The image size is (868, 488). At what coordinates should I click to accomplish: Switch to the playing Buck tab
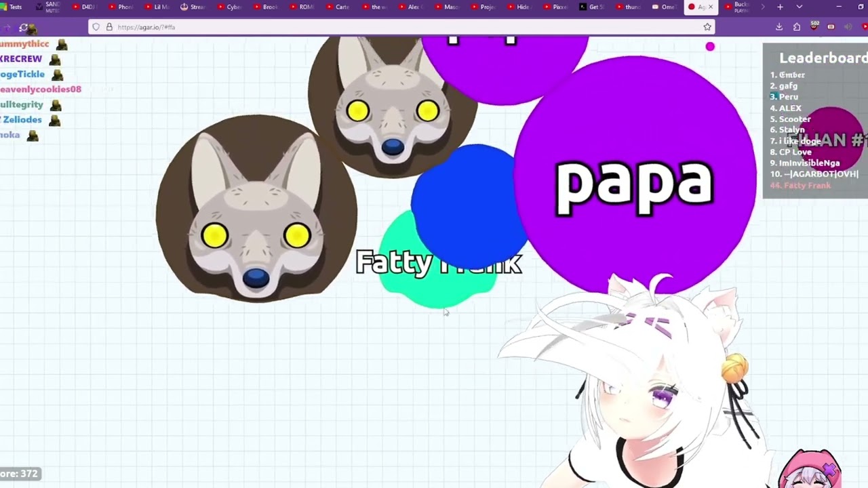[x=738, y=7]
